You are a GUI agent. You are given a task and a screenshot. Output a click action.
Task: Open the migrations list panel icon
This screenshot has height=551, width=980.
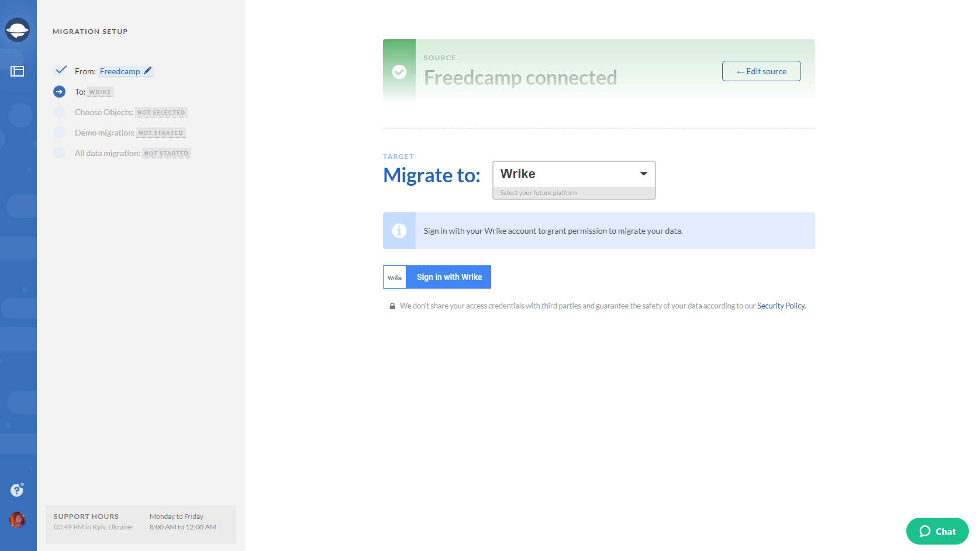[x=18, y=71]
